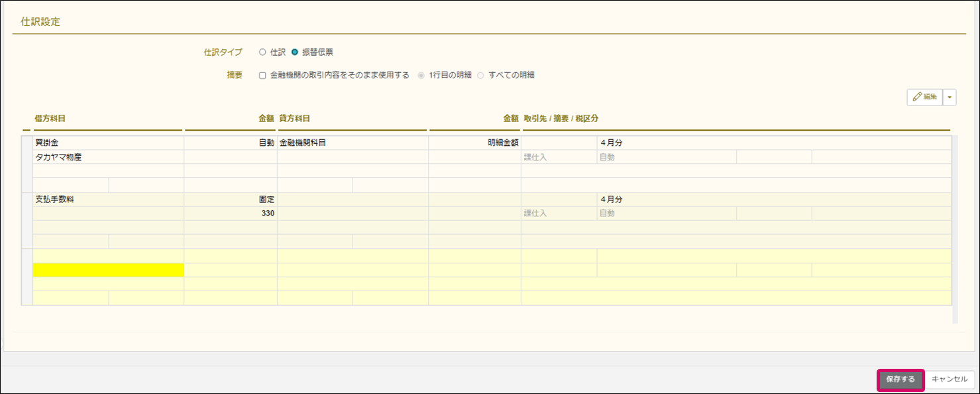Click the タカヤマ物産 sub-account cell
The height and width of the screenshot is (394, 980).
(x=108, y=157)
